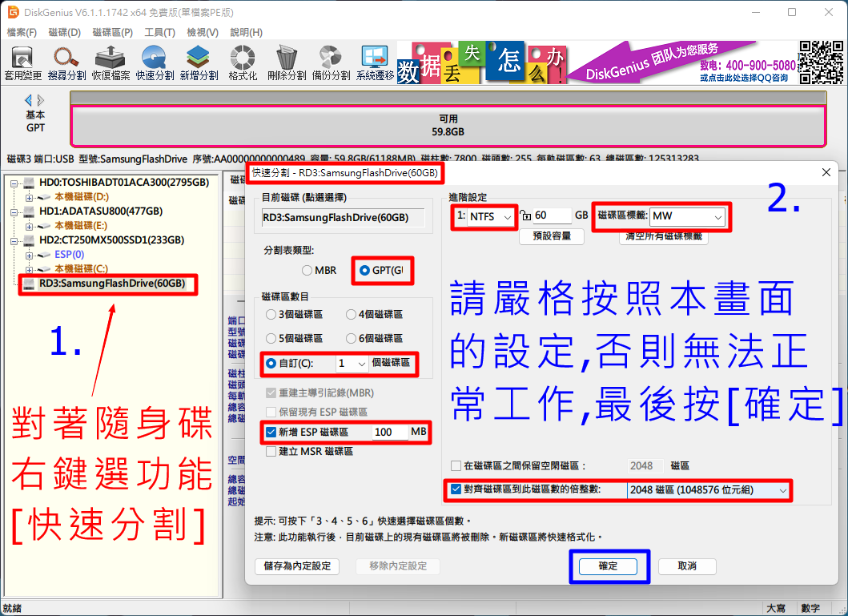Image resolution: width=848 pixels, height=616 pixels.
Task: Click the ESP size input field showing 100
Action: click(x=390, y=433)
